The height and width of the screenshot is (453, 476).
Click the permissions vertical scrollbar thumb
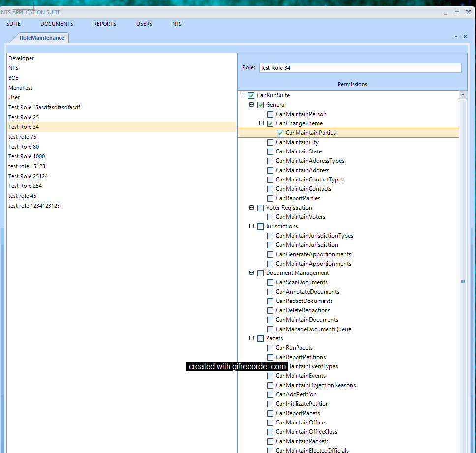click(463, 281)
